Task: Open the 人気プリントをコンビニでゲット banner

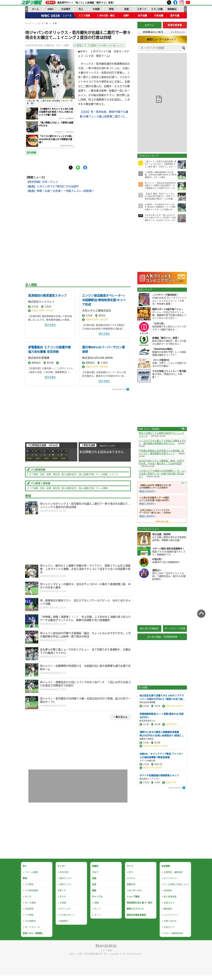Action: click(x=162, y=278)
